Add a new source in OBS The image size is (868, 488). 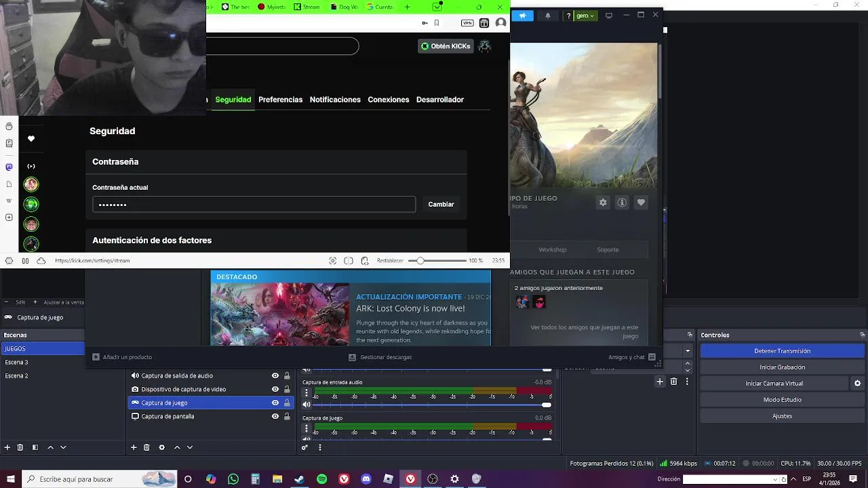coord(134,447)
